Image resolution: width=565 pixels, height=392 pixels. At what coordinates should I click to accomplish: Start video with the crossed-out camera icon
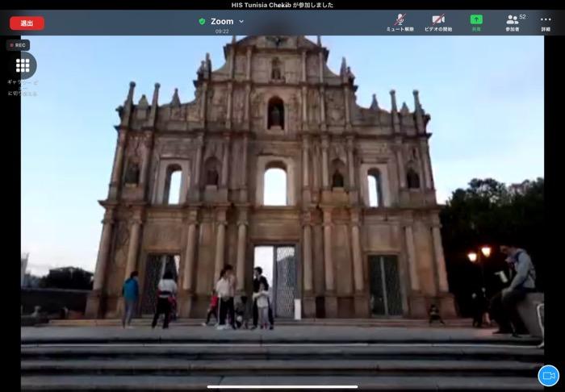pyautogui.click(x=438, y=19)
